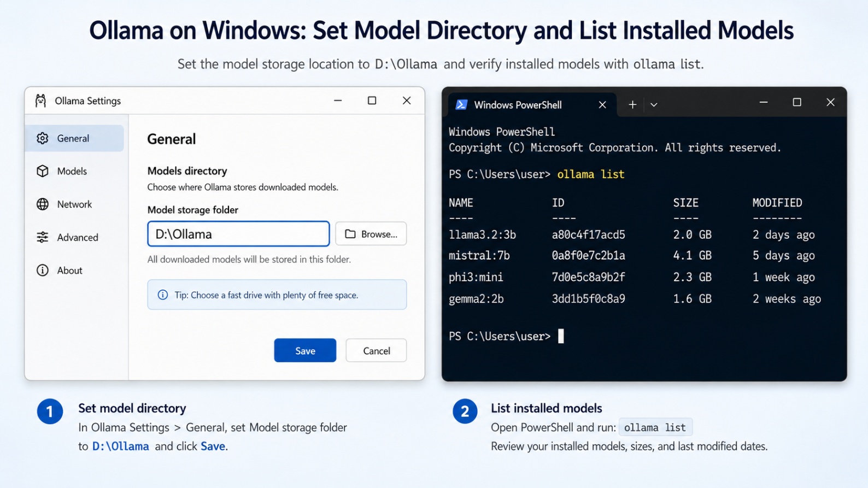
Task: Click the Browse... folder button
Action: [371, 234]
